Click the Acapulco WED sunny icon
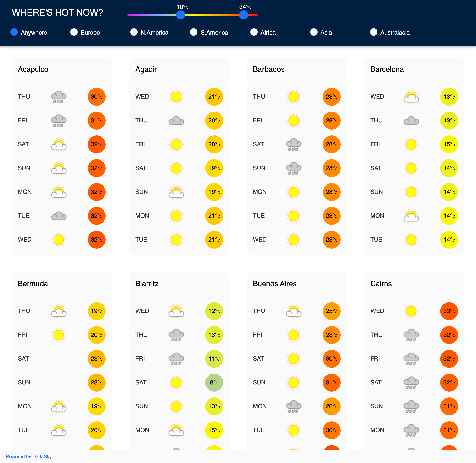 [59, 240]
